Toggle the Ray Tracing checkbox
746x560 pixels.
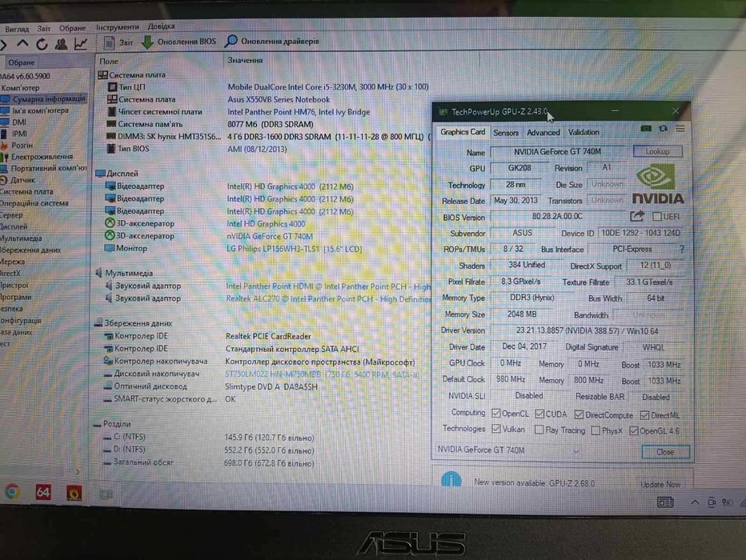pyautogui.click(x=539, y=430)
